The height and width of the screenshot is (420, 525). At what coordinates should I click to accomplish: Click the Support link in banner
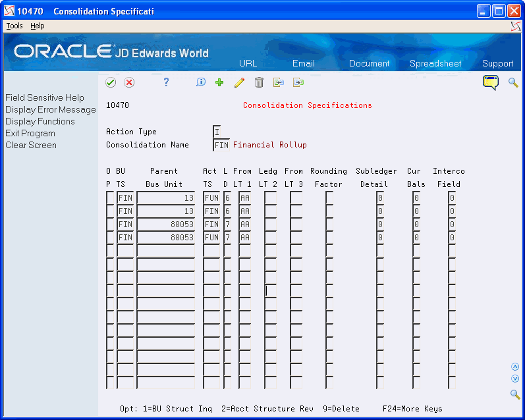(x=497, y=63)
